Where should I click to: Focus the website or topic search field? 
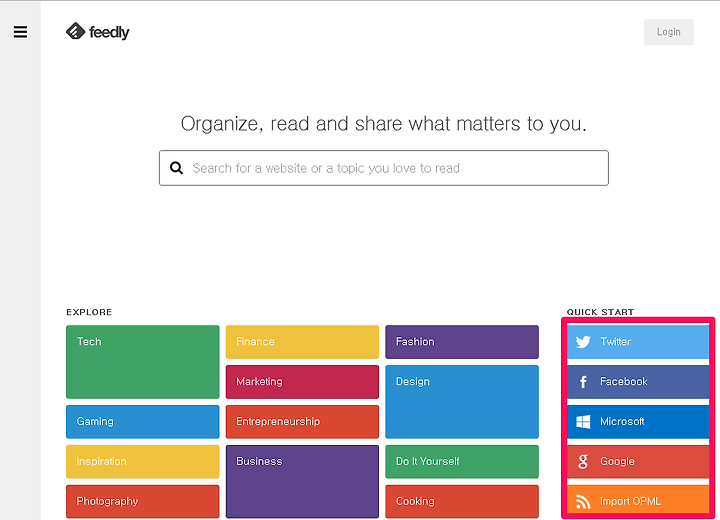pyautogui.click(x=384, y=168)
